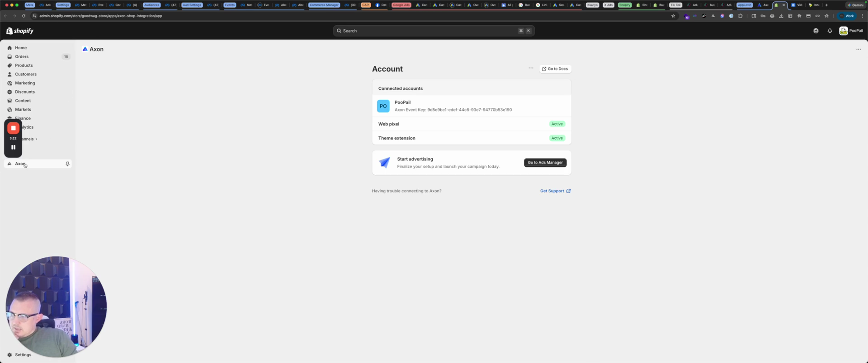Screen dimensions: 868x363
Task: Pause the screen recording
Action: [x=13, y=147]
